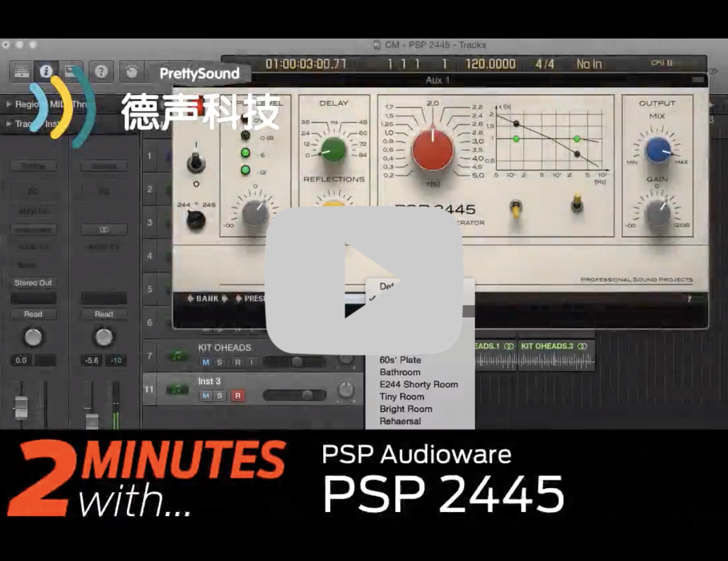The image size is (728, 561).
Task: Click the right green graph node
Action: [x=577, y=139]
